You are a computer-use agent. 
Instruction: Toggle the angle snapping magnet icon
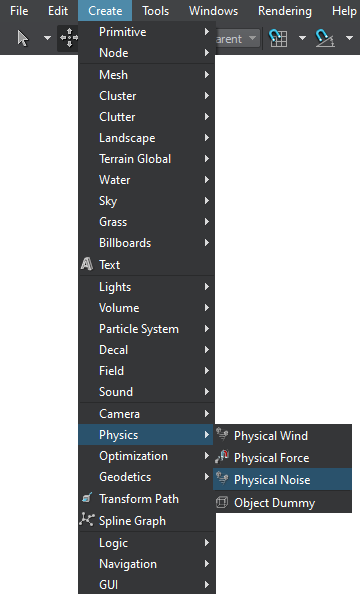click(325, 38)
